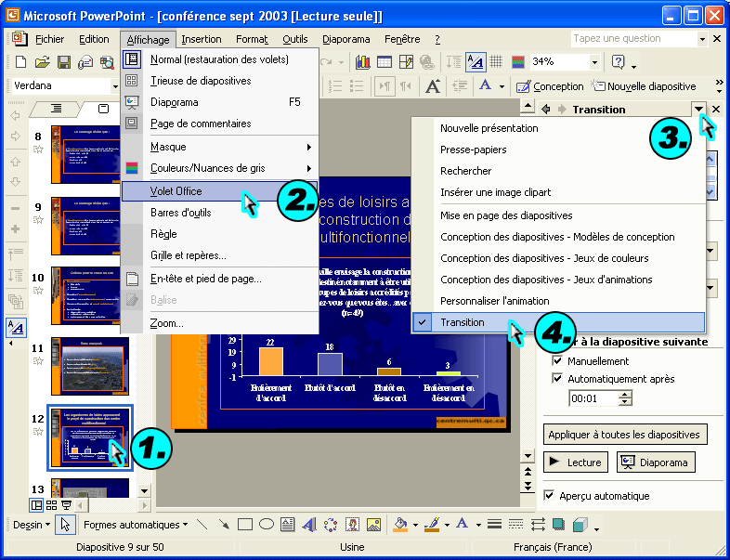The height and width of the screenshot is (560, 730).
Task: Click the Help question mark icon
Action: (618, 61)
